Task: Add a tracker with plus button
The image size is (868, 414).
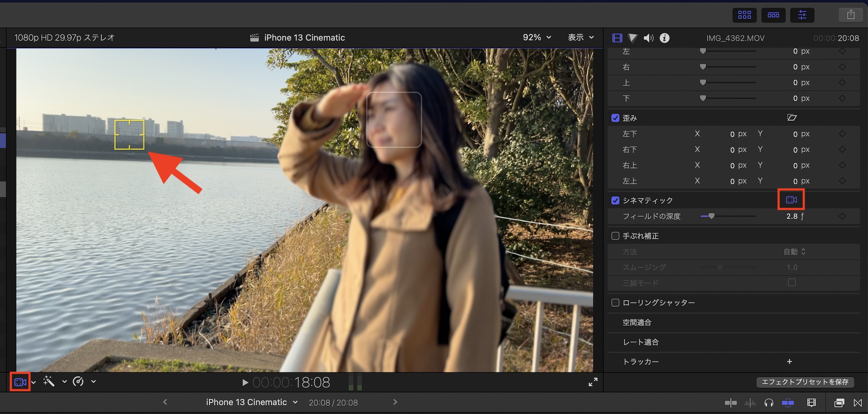Action: pyautogui.click(x=789, y=362)
